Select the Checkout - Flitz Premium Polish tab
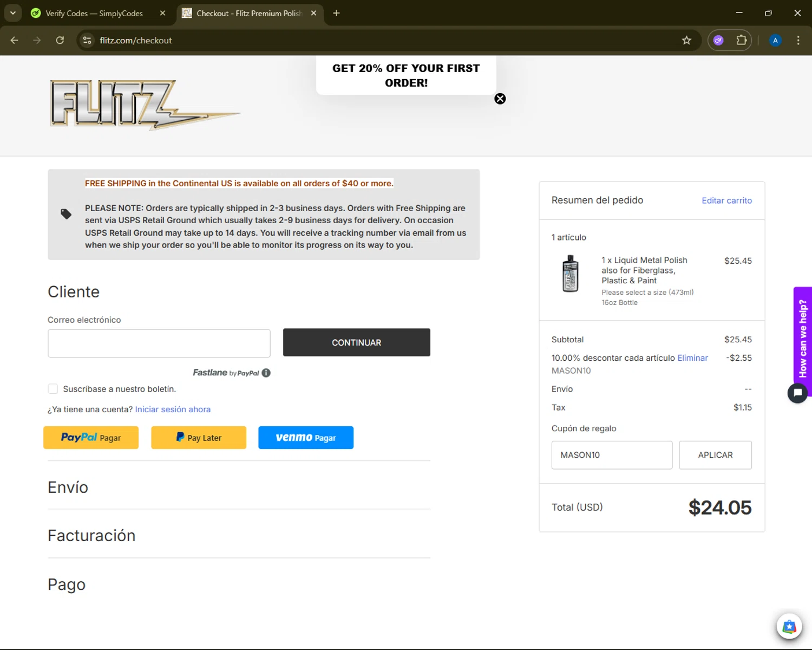This screenshot has height=650, width=812. tap(250, 13)
